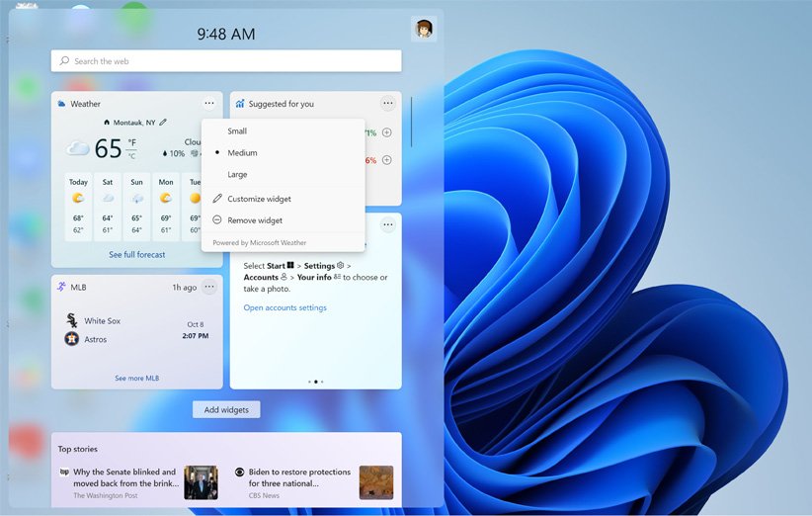Switch temperature unit to °C
This screenshot has height=516, width=812.
pyautogui.click(x=132, y=156)
